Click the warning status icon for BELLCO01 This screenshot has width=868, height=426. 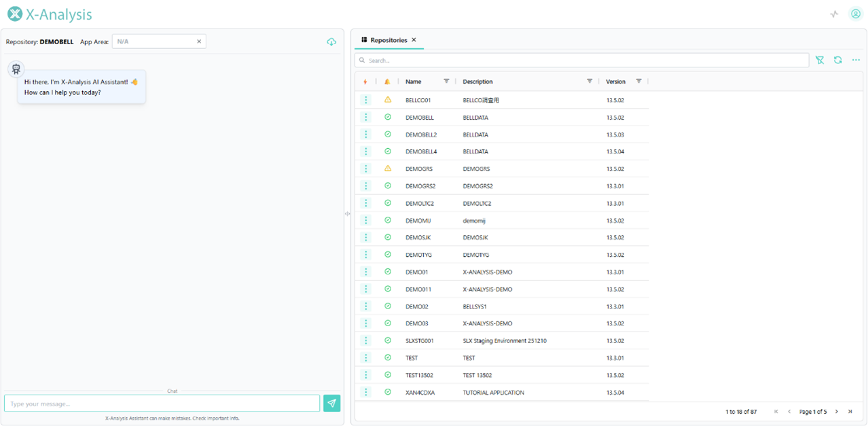[388, 100]
